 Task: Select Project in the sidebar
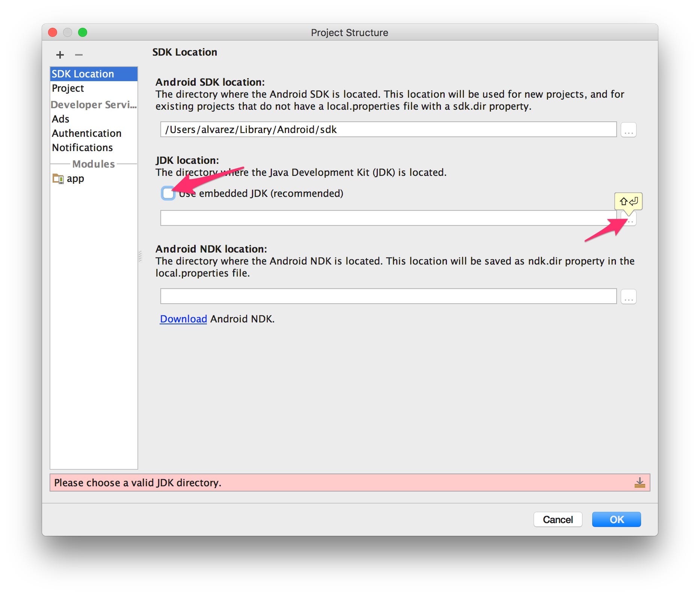pos(68,88)
